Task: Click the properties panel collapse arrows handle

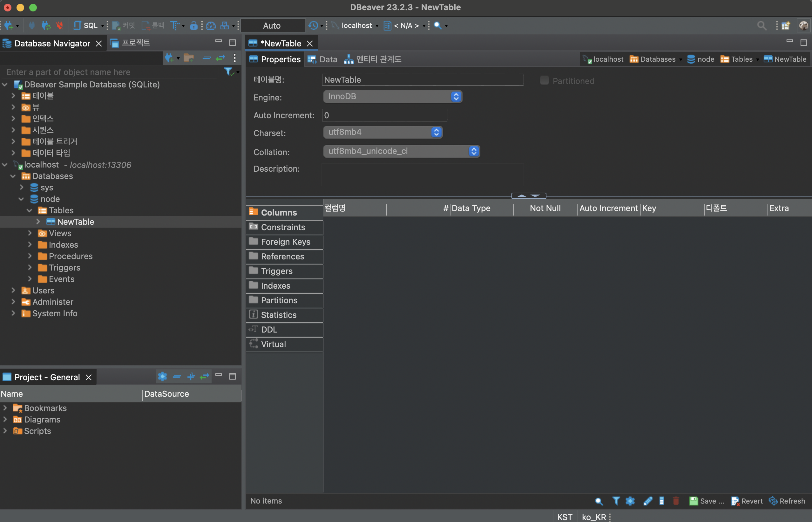Action: click(529, 196)
